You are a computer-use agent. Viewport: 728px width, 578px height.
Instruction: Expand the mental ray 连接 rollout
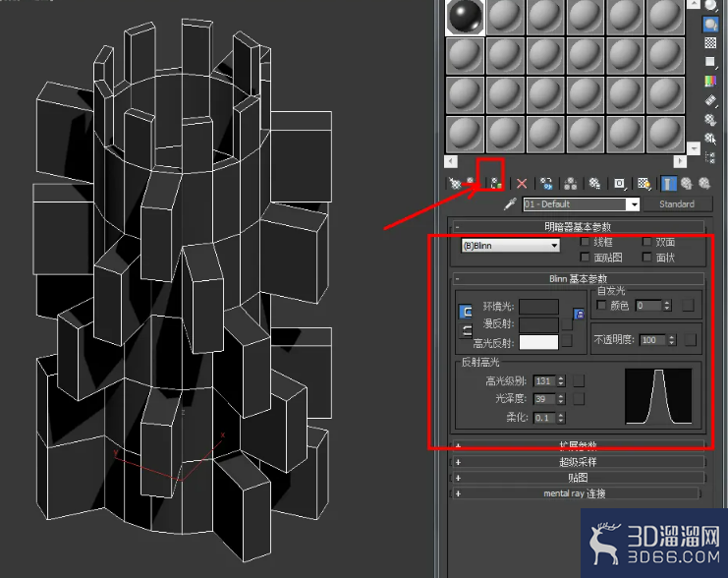click(x=575, y=493)
